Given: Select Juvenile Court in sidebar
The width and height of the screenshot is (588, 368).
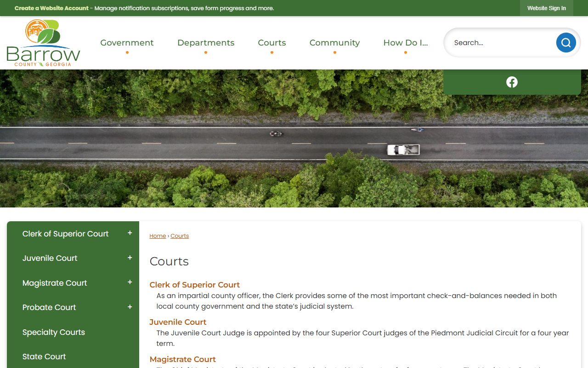Looking at the screenshot, I should pos(50,258).
